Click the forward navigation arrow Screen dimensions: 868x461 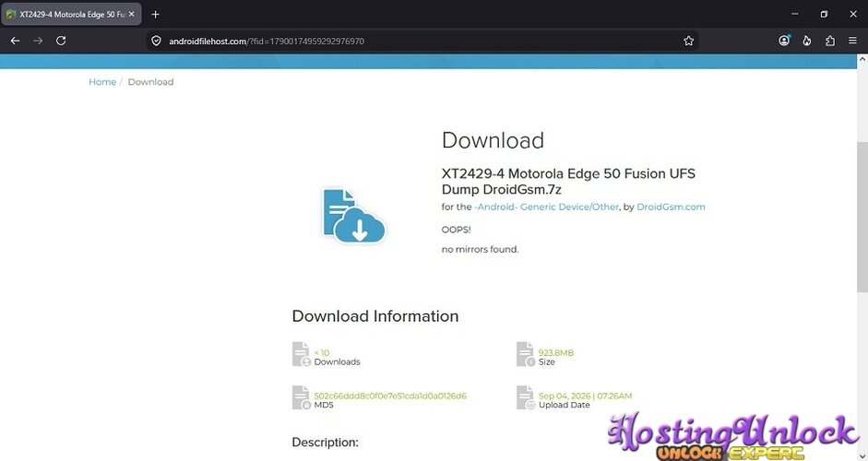point(38,41)
